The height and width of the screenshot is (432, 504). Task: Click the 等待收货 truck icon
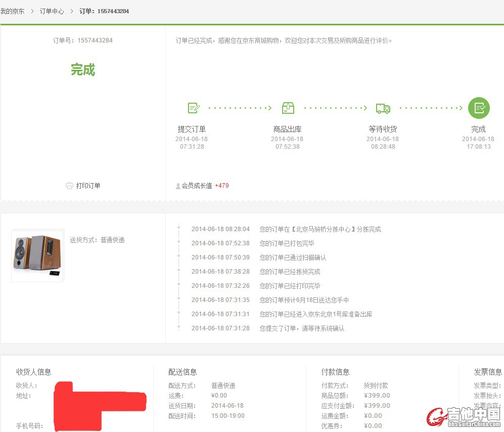383,108
